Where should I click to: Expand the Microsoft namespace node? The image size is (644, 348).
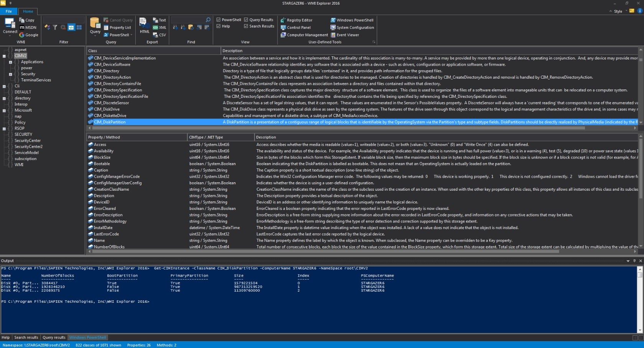click(4, 111)
